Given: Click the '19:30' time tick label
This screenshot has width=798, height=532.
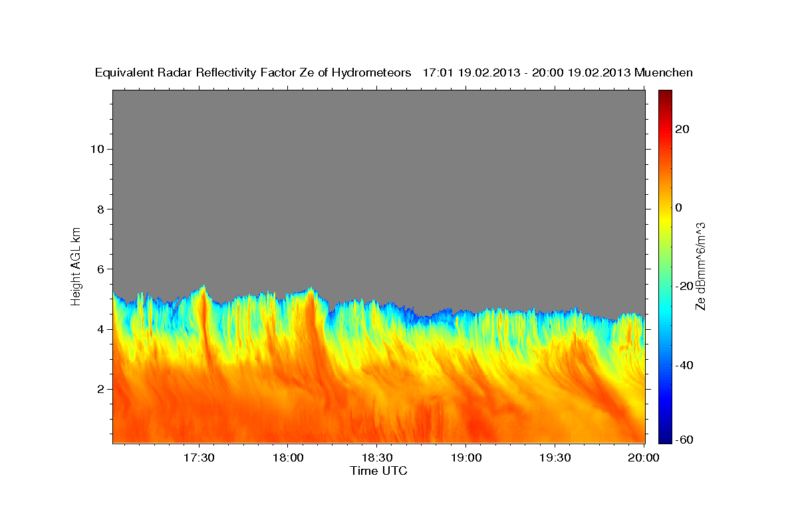Looking at the screenshot, I should (555, 458).
